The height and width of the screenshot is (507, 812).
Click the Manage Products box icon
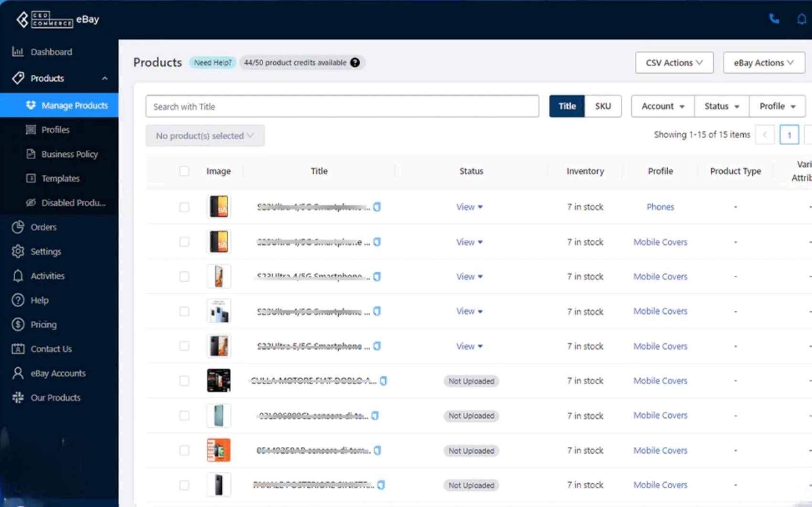31,105
